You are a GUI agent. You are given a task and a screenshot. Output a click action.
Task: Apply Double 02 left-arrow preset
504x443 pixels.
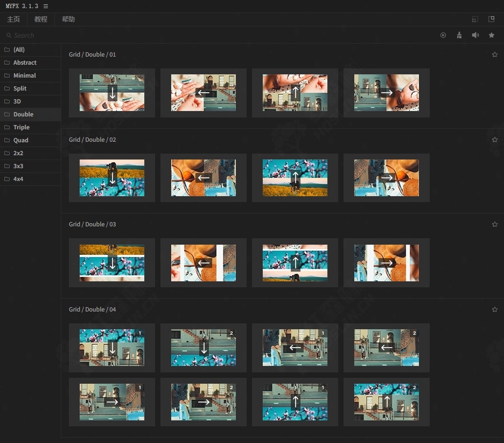point(204,178)
